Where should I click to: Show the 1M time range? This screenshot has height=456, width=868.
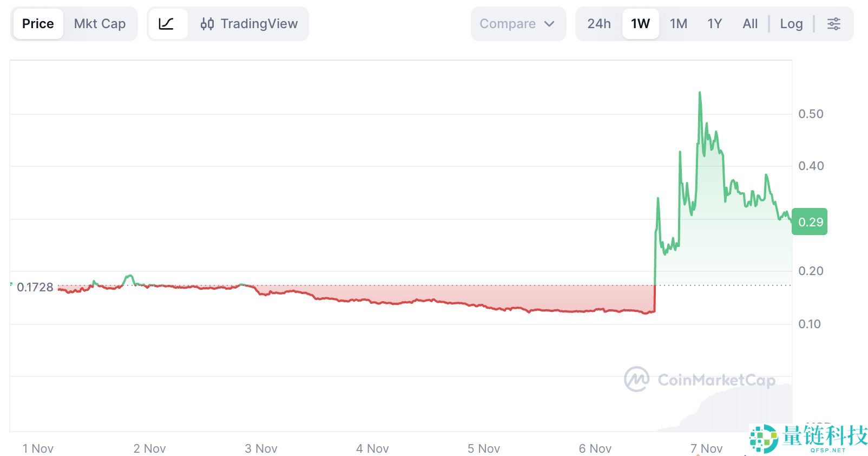(678, 24)
